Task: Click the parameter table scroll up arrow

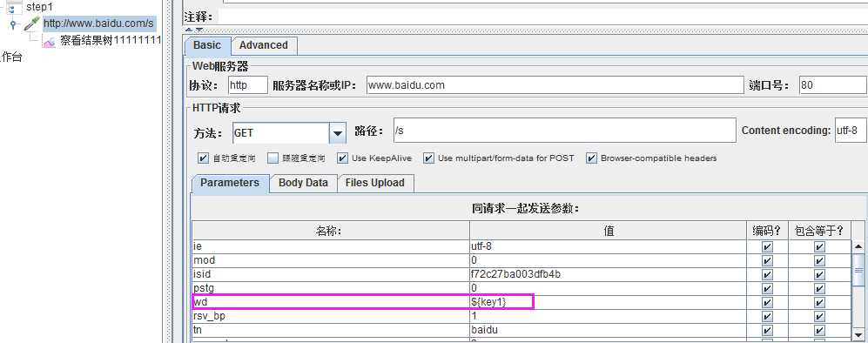Action: click(x=858, y=246)
